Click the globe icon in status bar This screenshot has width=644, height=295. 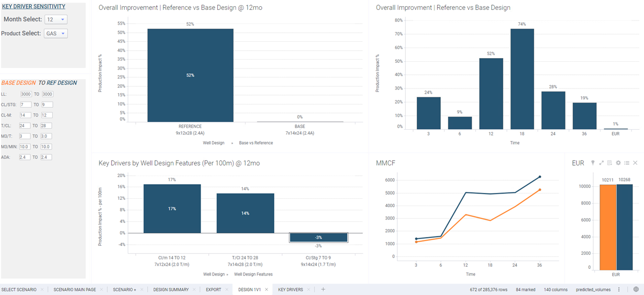636,289
